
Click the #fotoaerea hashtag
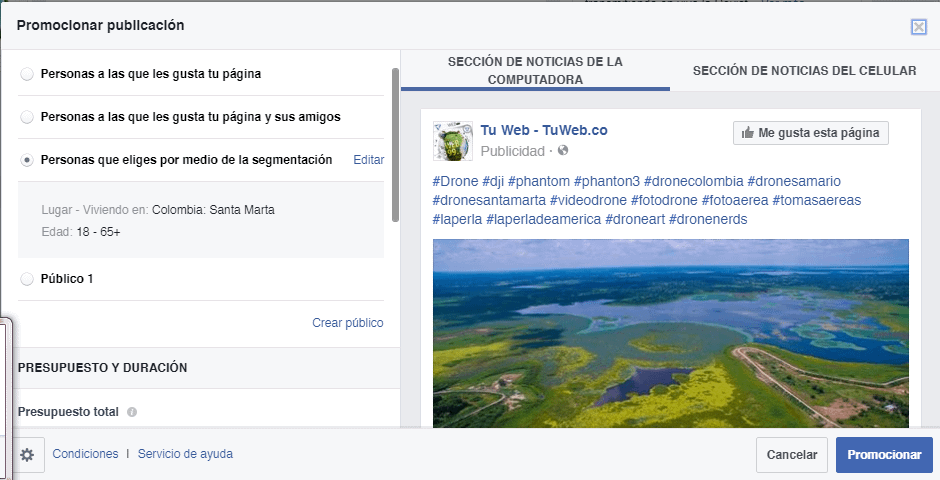tap(735, 200)
